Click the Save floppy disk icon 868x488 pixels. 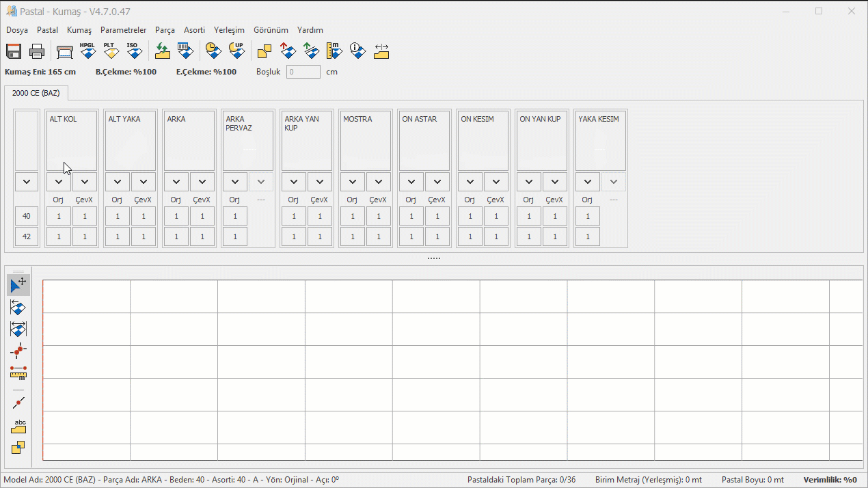pyautogui.click(x=14, y=51)
